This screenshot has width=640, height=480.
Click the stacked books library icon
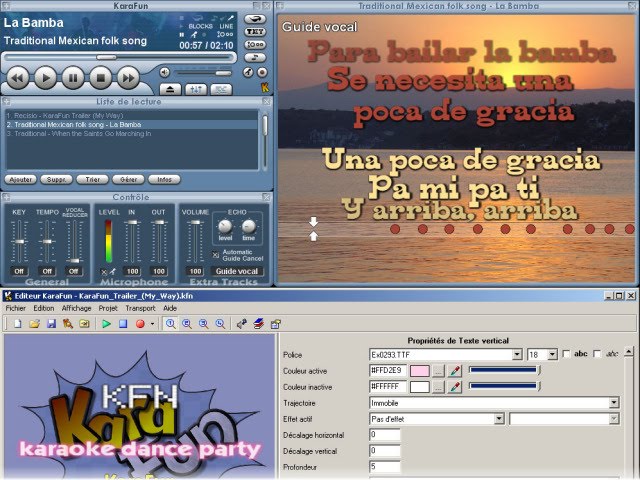[258, 324]
